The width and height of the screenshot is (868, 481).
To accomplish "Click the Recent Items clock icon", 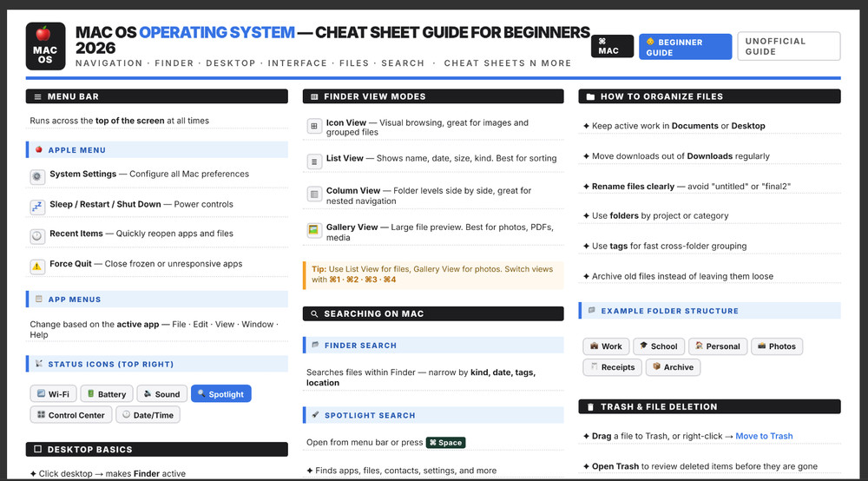I will [37, 236].
